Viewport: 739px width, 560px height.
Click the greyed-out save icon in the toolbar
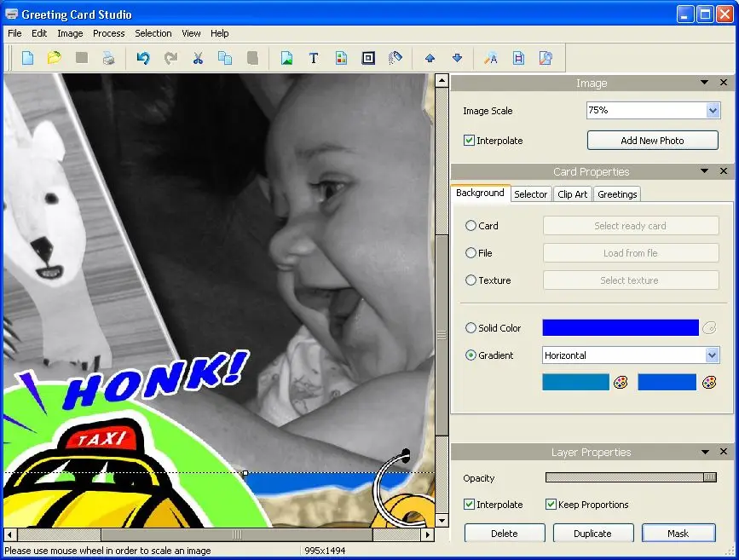[82, 57]
